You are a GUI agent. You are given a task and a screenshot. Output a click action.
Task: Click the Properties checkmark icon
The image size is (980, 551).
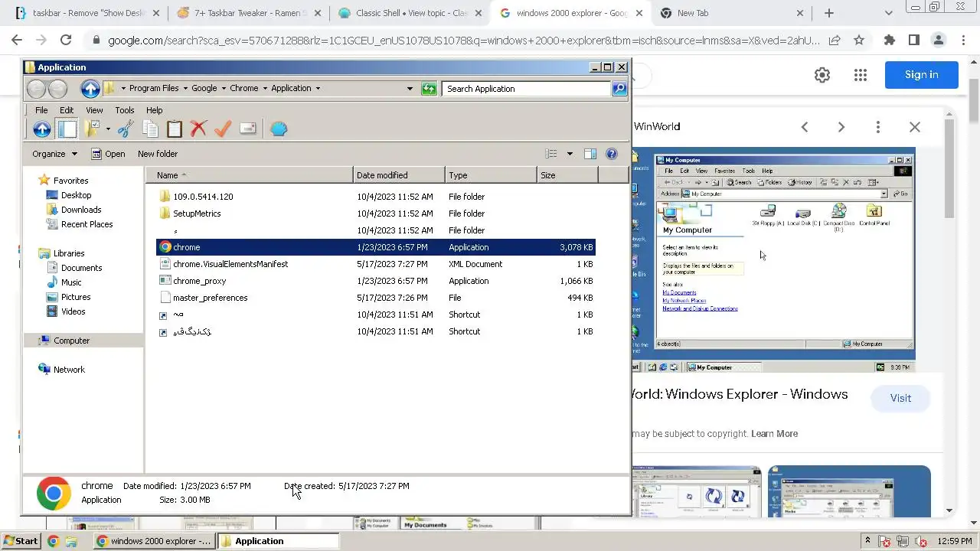point(223,129)
